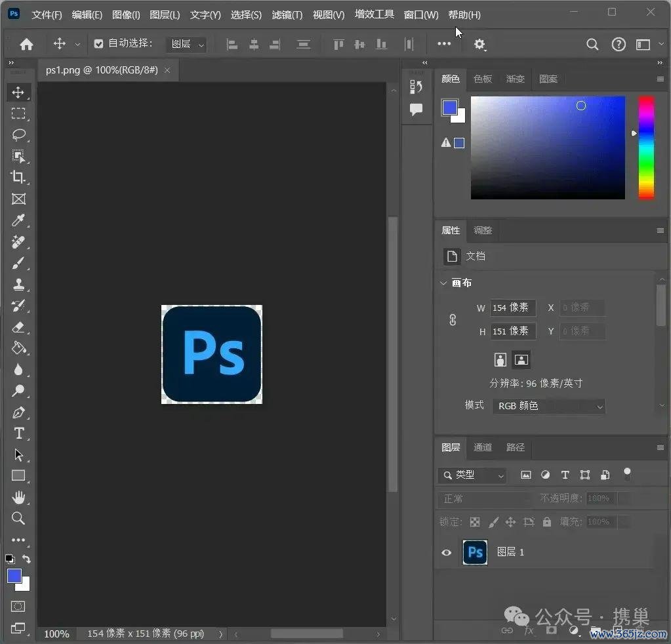This screenshot has width=671, height=644.
Task: Select the Lasso tool
Action: [18, 135]
